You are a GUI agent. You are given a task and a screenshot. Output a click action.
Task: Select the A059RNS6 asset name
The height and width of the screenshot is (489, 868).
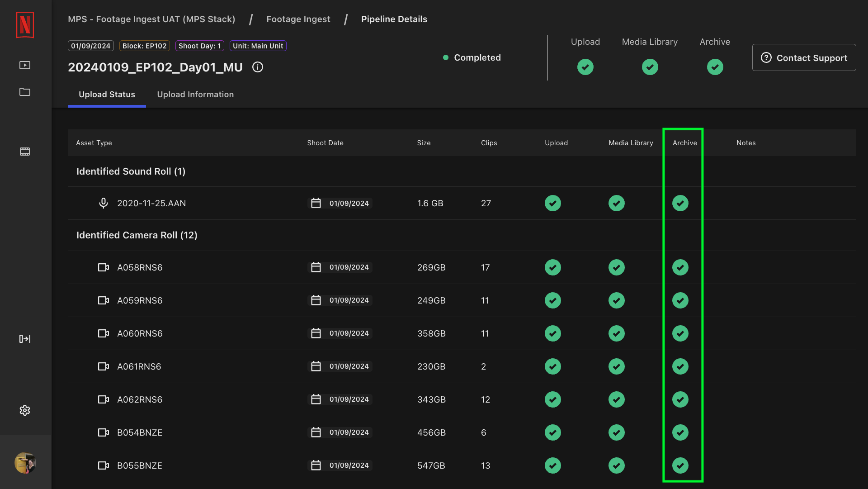coord(140,300)
